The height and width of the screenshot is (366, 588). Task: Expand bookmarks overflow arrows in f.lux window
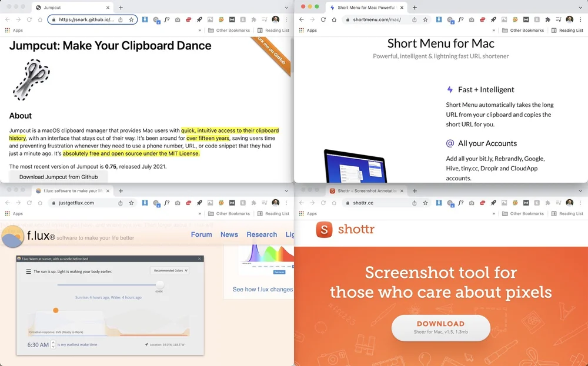[x=199, y=213]
